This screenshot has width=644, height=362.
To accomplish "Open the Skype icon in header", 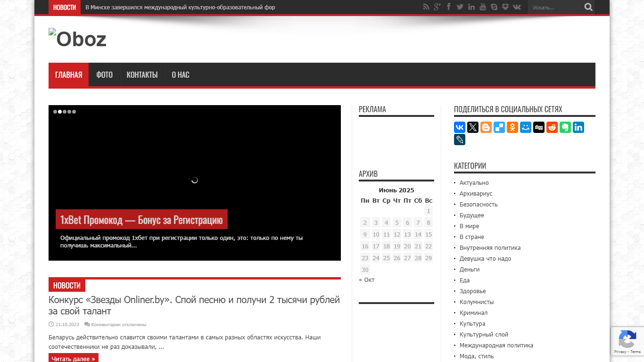I will [494, 7].
